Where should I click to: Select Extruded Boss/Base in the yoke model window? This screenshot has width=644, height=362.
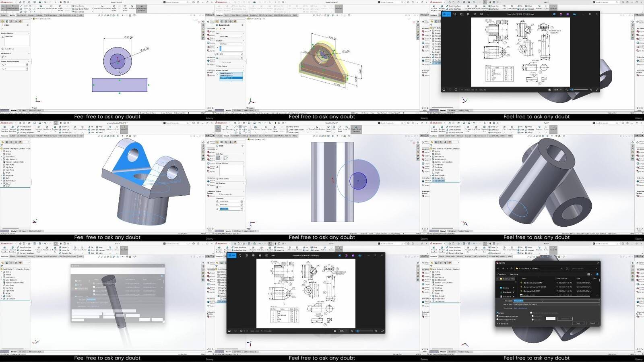pos(4,129)
